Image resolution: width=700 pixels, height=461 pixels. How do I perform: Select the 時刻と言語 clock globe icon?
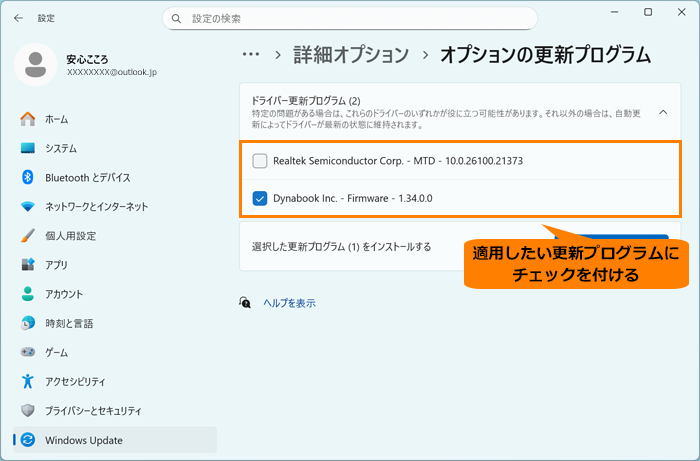[28, 323]
